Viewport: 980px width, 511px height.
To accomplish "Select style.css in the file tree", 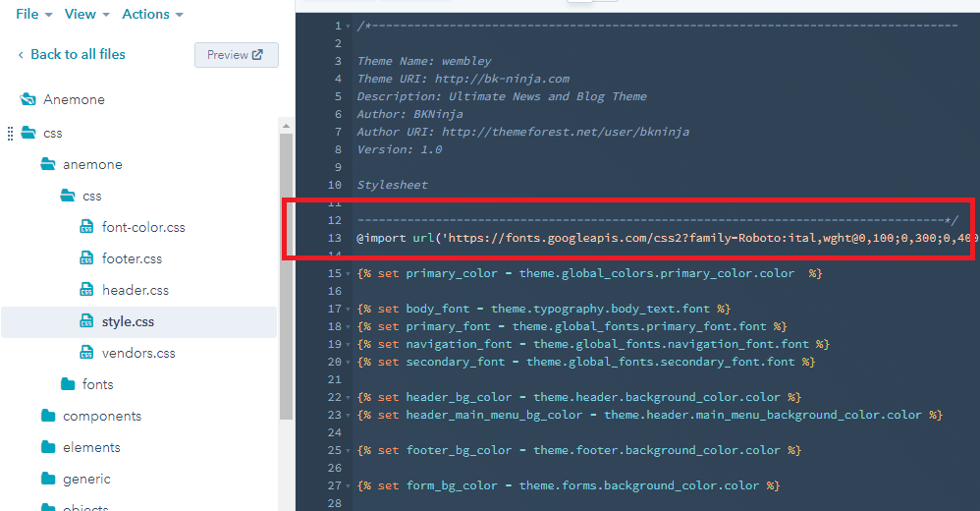I will 128,321.
